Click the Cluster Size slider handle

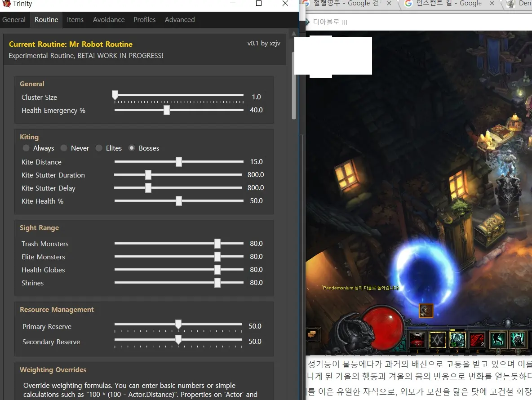click(x=115, y=95)
